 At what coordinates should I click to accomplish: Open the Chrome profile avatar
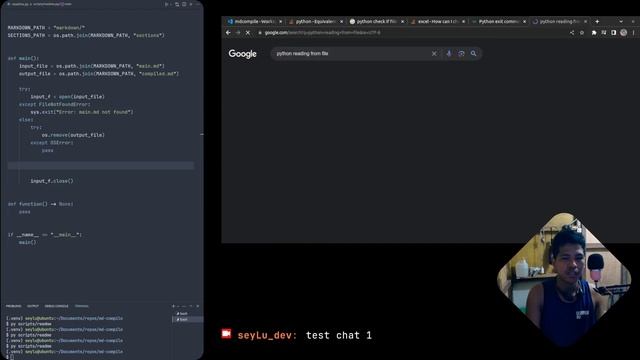tap(624, 33)
